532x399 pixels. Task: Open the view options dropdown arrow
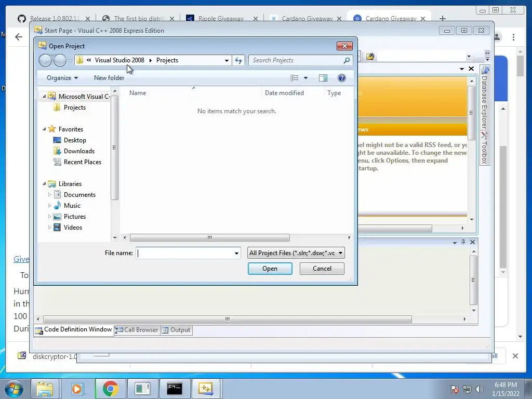click(x=305, y=78)
